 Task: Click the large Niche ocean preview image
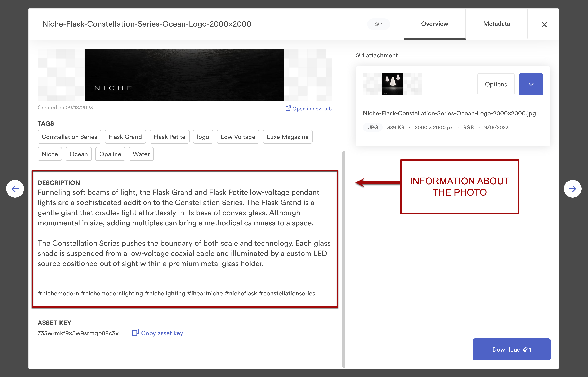[x=185, y=74]
